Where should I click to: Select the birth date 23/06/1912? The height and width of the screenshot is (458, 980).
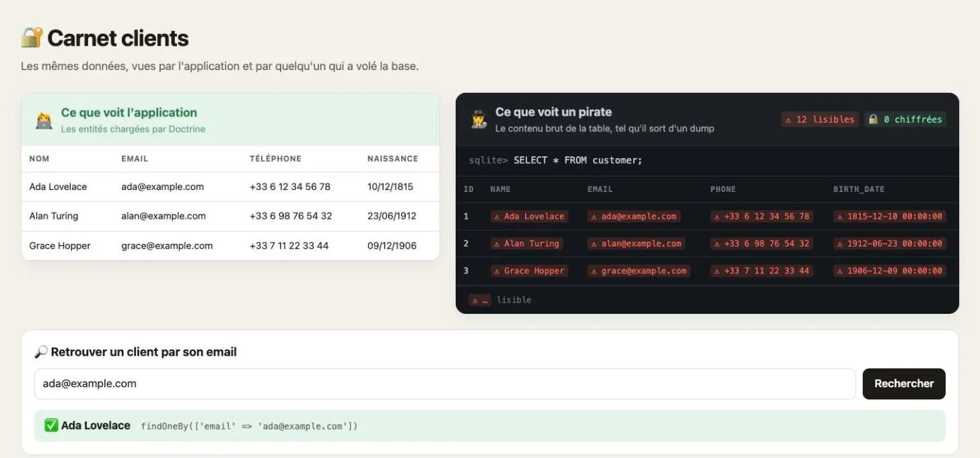(x=392, y=216)
